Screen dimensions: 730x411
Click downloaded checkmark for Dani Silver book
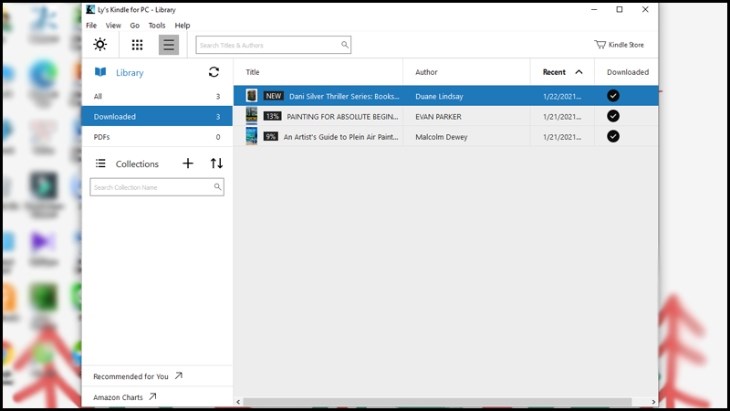coord(613,96)
